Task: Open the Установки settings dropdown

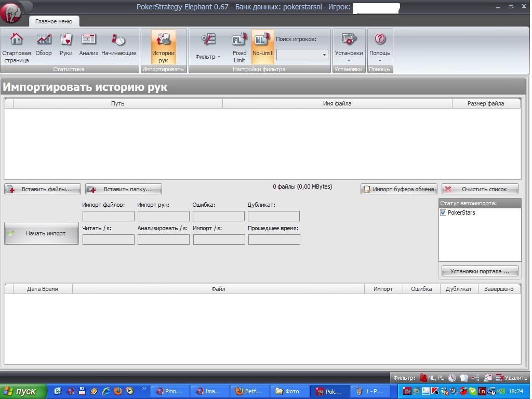Action: (349, 47)
